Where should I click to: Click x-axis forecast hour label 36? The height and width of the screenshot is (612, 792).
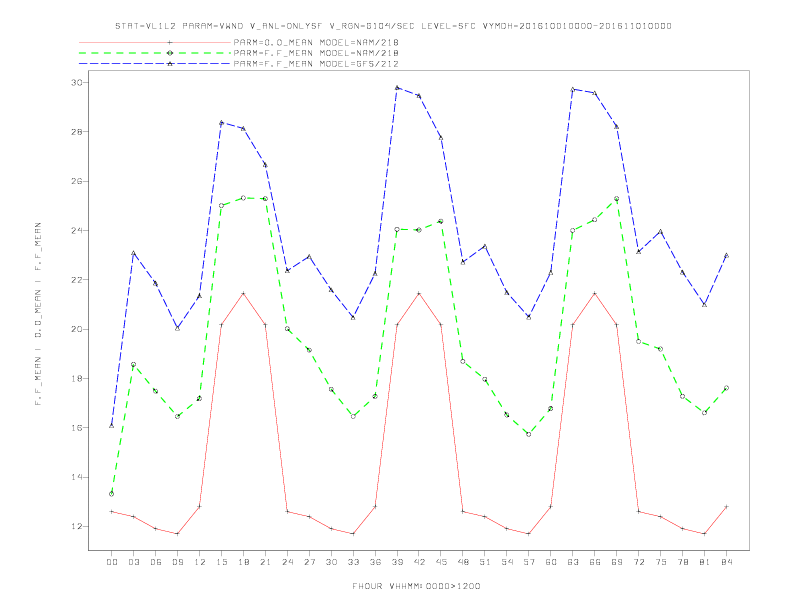tap(375, 562)
